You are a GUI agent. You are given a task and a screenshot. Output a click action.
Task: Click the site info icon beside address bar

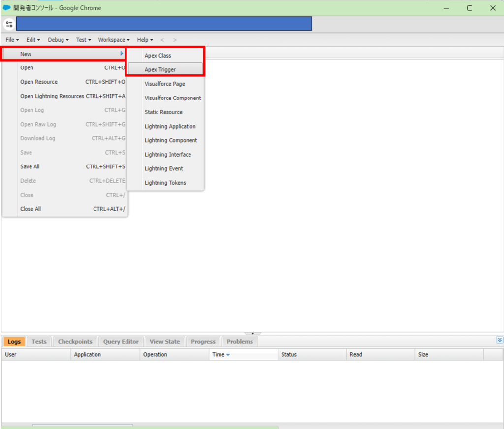point(9,24)
